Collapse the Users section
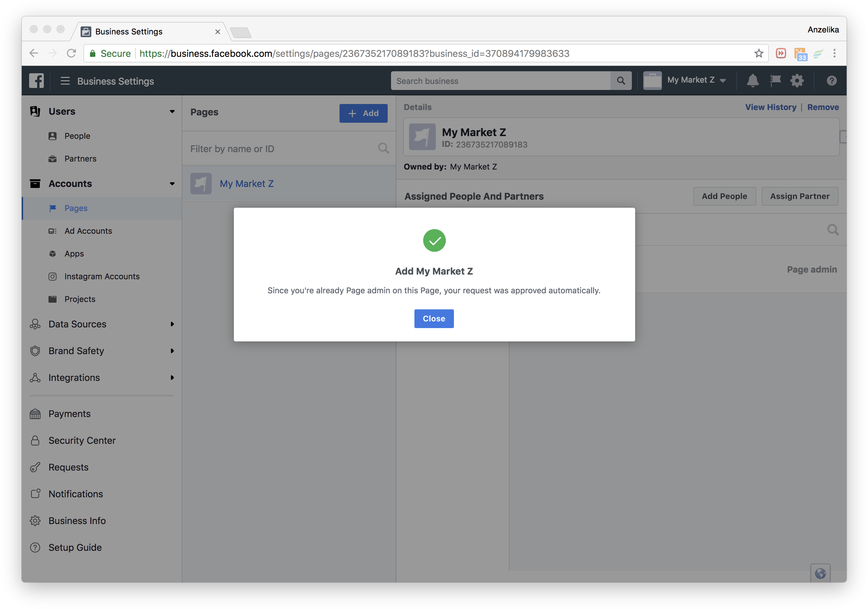 [x=172, y=111]
